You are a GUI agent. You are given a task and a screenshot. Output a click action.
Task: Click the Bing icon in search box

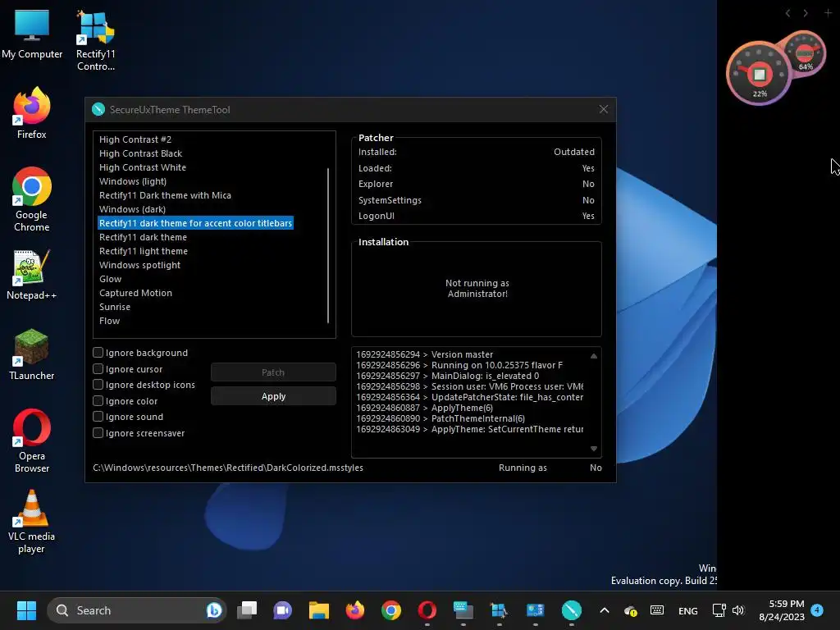point(214,610)
